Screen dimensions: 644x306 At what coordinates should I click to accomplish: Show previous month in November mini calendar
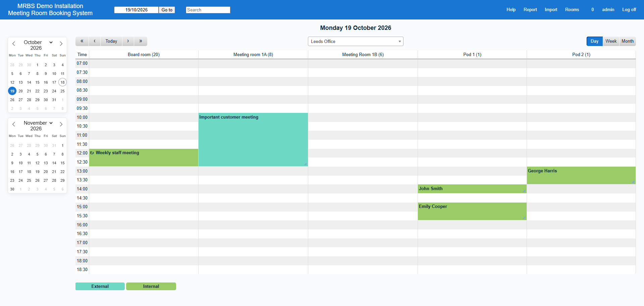[x=14, y=124]
